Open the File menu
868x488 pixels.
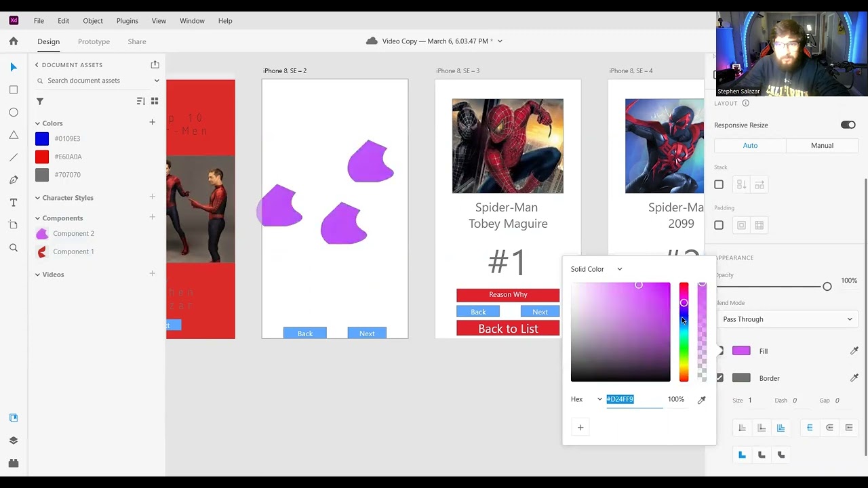click(39, 21)
